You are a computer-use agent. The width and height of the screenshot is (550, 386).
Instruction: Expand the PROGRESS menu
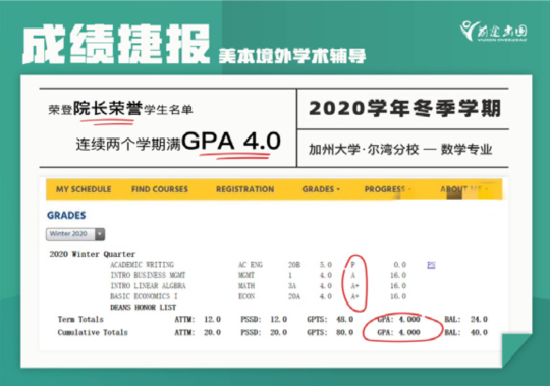(x=387, y=189)
